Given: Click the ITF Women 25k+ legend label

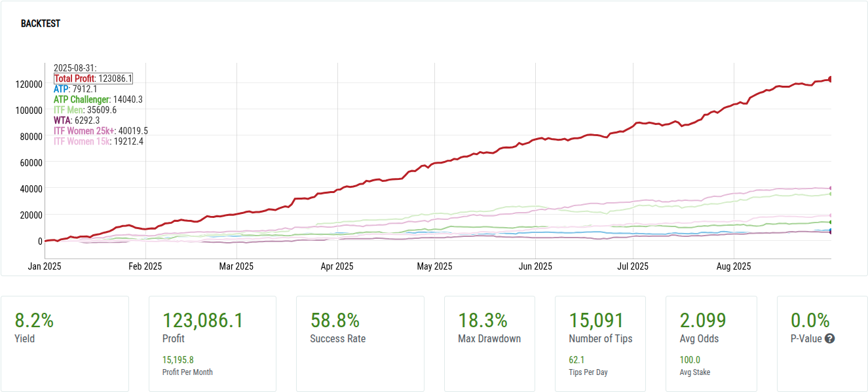Looking at the screenshot, I should (x=83, y=131).
